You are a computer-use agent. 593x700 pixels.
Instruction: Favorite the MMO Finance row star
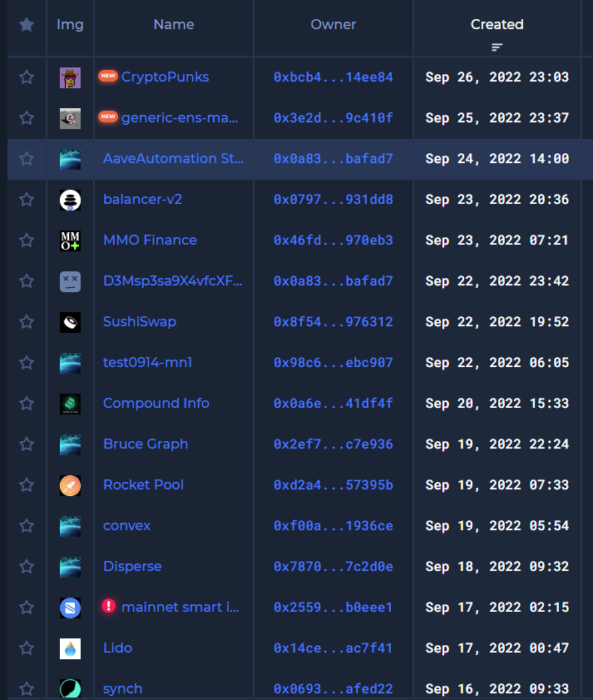pos(27,241)
